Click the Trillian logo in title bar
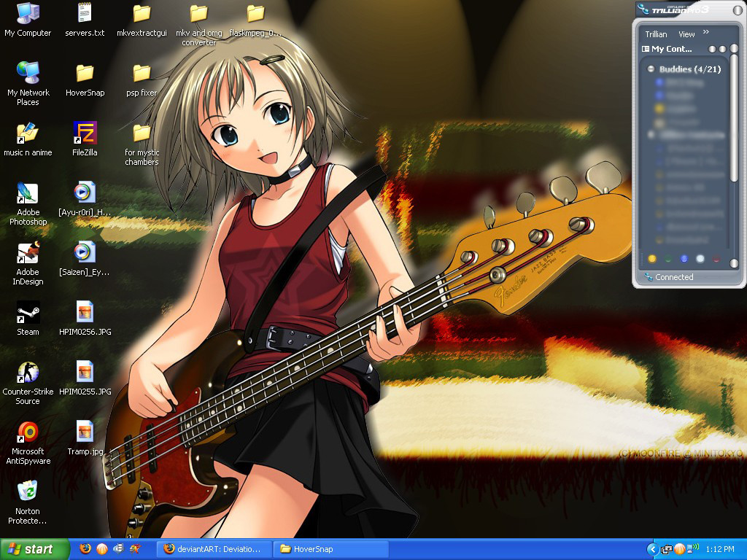This screenshot has height=560, width=747. coord(643,9)
